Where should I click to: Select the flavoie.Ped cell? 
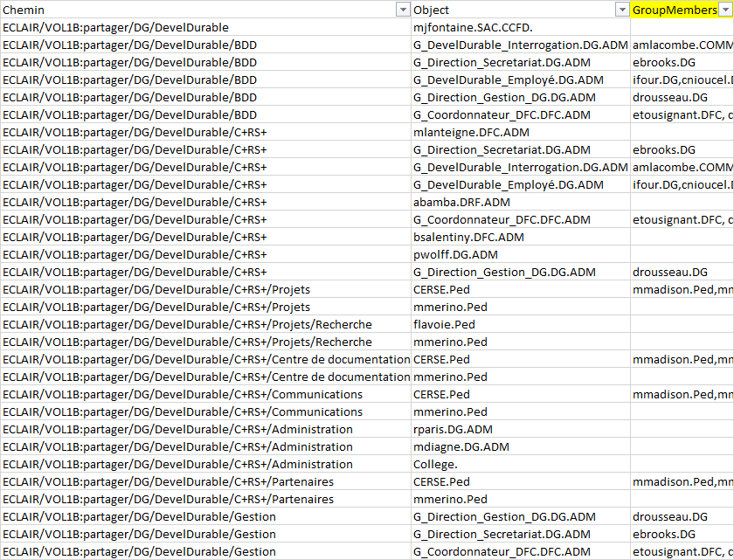444,324
